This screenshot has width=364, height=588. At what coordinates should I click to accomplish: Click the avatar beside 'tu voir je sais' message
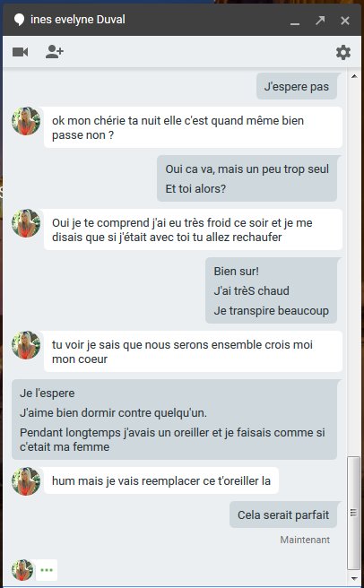tap(26, 345)
